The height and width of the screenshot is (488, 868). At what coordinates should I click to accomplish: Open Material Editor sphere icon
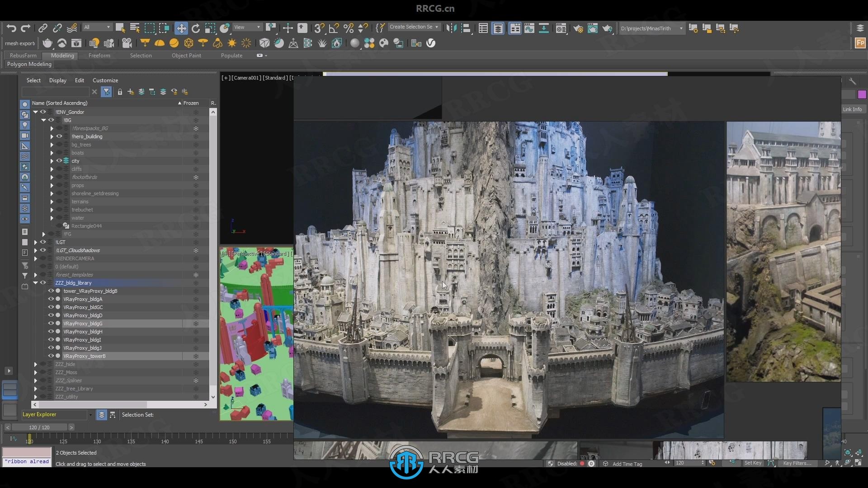point(355,43)
